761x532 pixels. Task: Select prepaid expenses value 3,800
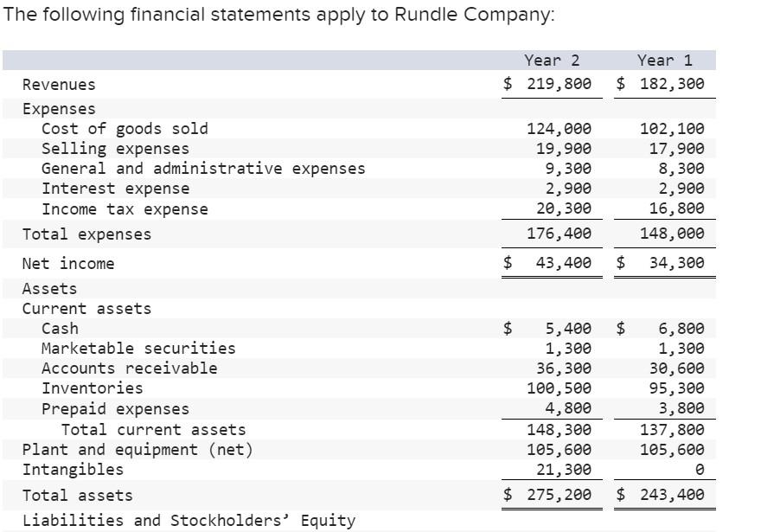click(x=681, y=408)
